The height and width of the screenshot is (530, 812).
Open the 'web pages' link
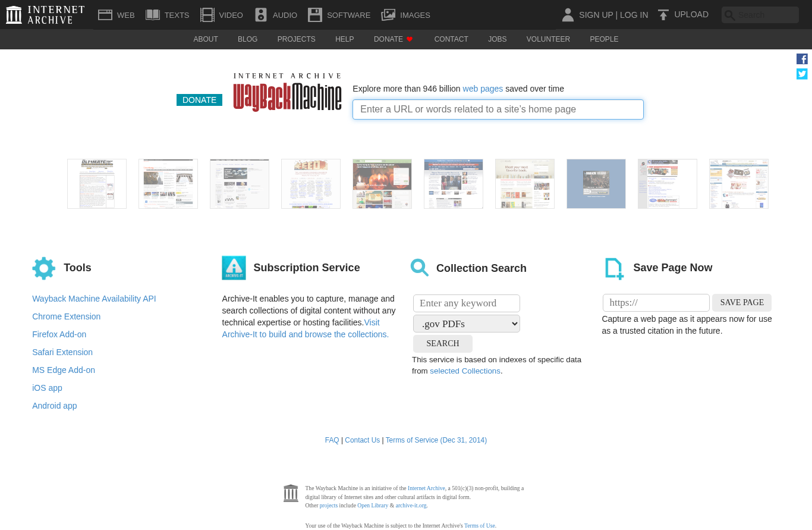pyautogui.click(x=483, y=89)
